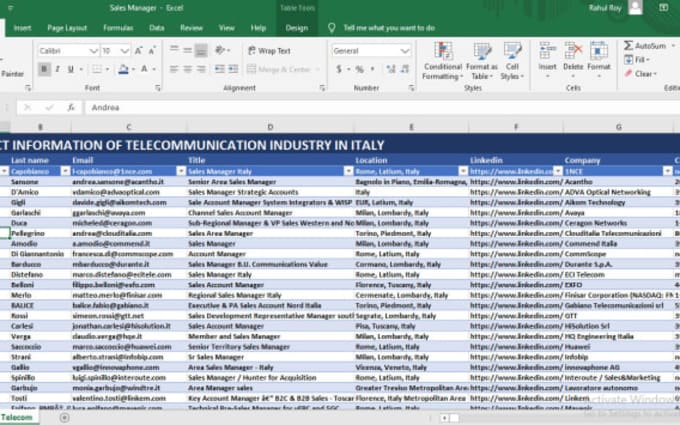Open the Clear eraser menu
680x425 pixels.
pyautogui.click(x=641, y=74)
